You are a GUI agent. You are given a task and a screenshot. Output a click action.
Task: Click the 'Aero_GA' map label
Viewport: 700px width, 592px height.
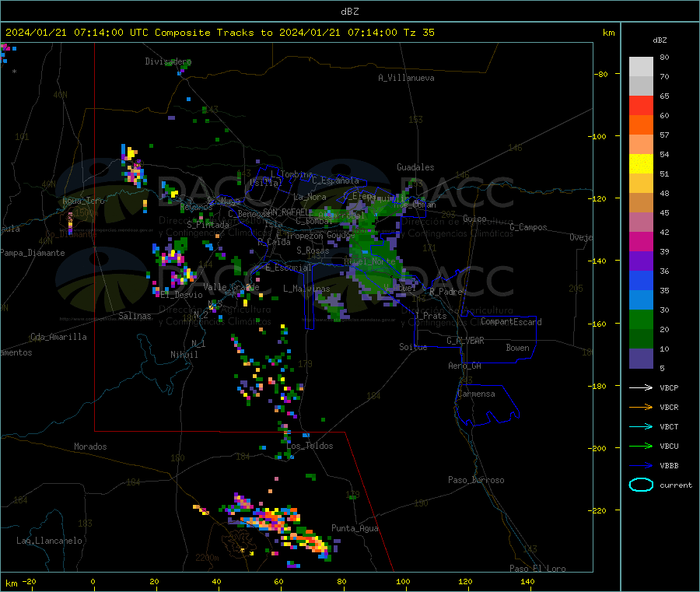(464, 366)
